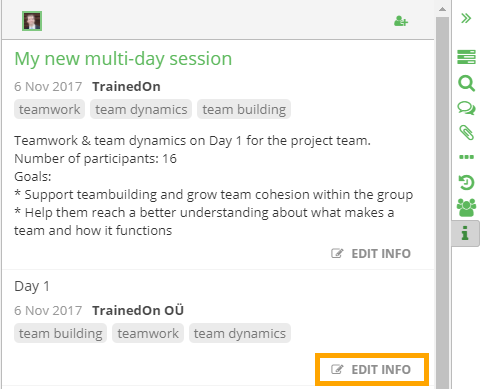481x389 pixels.
Task: Click the teamwork tag in session header
Action: 49,109
